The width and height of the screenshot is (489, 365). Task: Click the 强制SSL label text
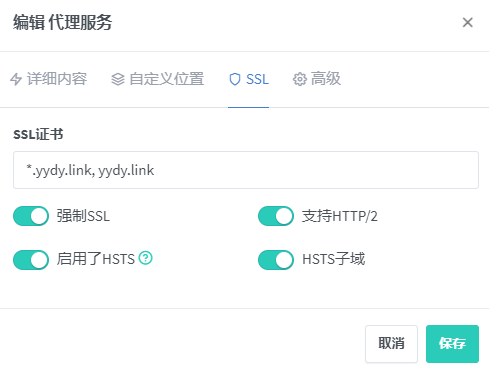click(x=83, y=216)
